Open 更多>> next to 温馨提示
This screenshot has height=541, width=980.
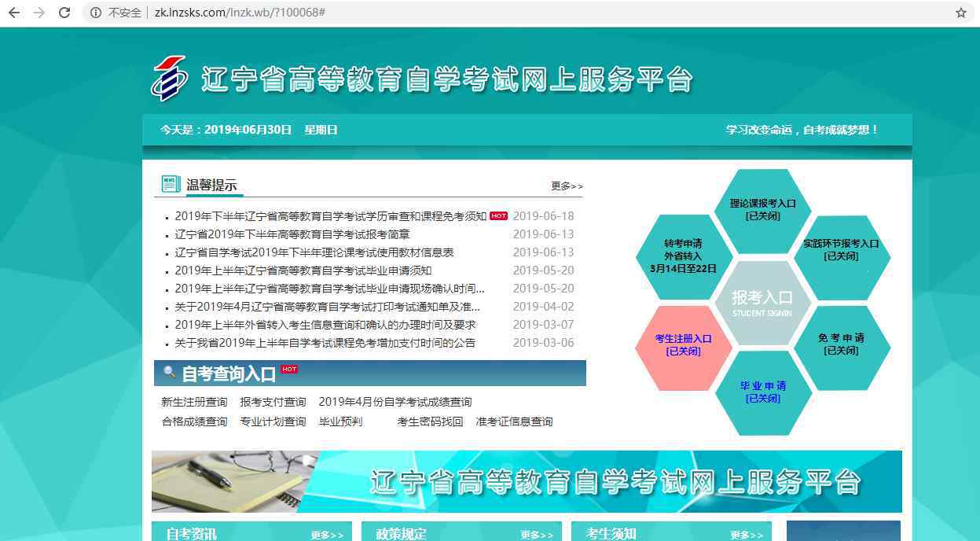[x=567, y=186]
